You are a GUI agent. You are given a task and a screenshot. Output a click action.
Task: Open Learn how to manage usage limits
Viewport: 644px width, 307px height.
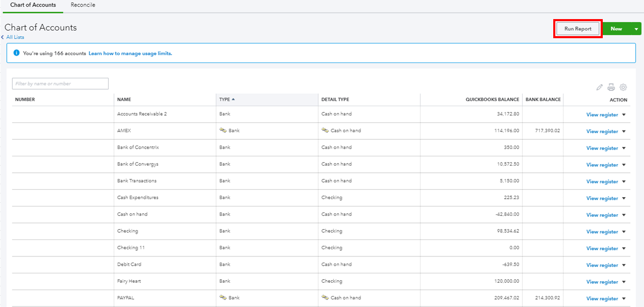coord(130,53)
